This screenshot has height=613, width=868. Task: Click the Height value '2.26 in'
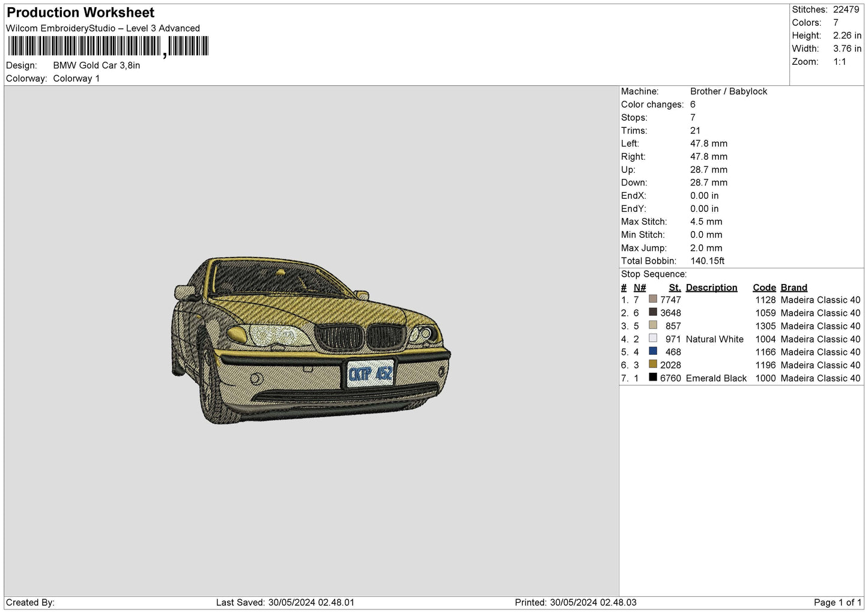click(x=847, y=35)
